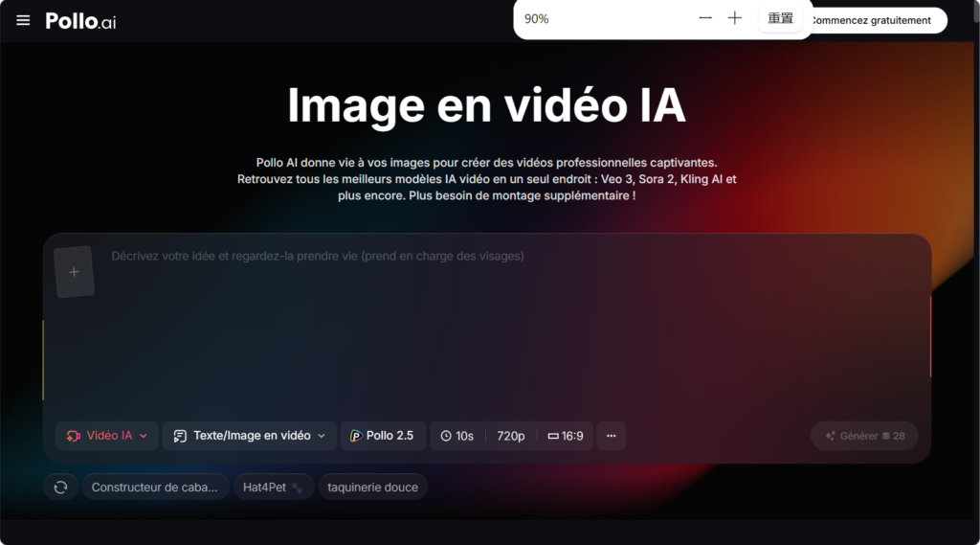
Task: Open the hamburger navigation menu
Action: pyautogui.click(x=23, y=21)
